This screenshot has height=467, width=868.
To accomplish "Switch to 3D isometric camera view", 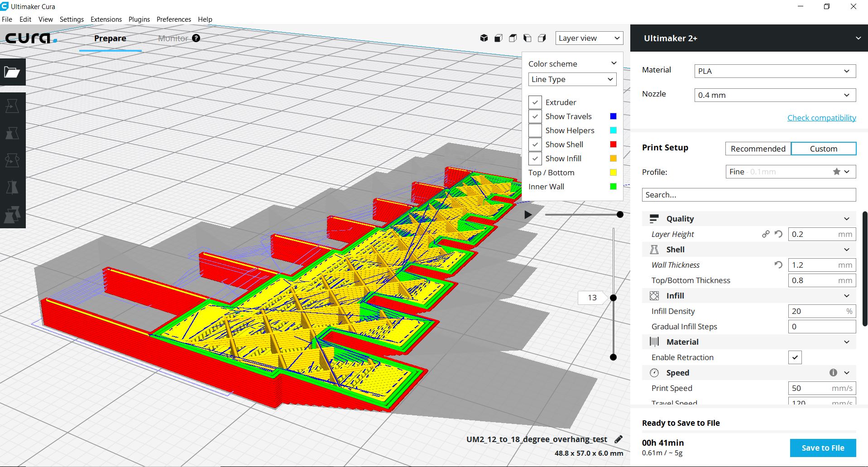I will coord(484,38).
